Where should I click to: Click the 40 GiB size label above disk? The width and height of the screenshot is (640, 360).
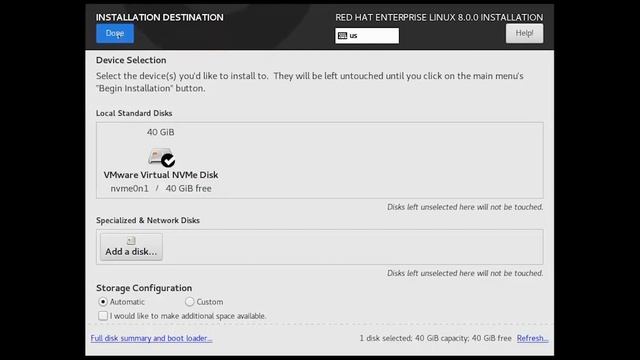(x=160, y=132)
